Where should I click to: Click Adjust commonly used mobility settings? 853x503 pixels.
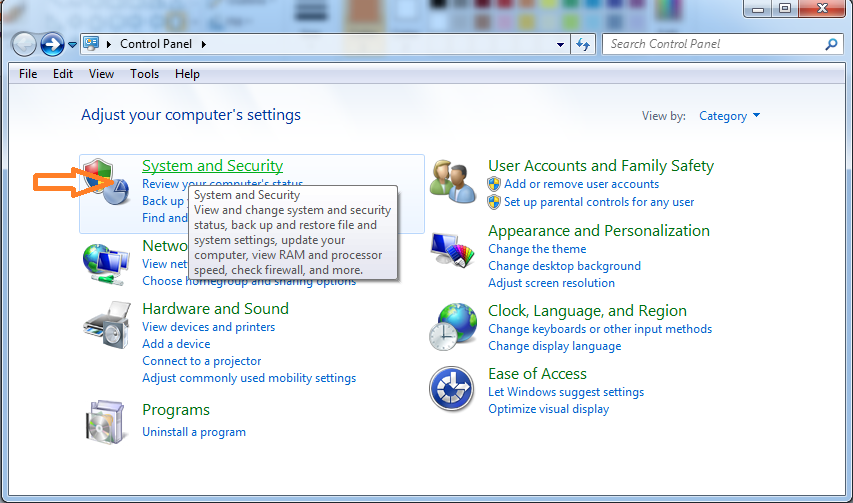point(249,378)
